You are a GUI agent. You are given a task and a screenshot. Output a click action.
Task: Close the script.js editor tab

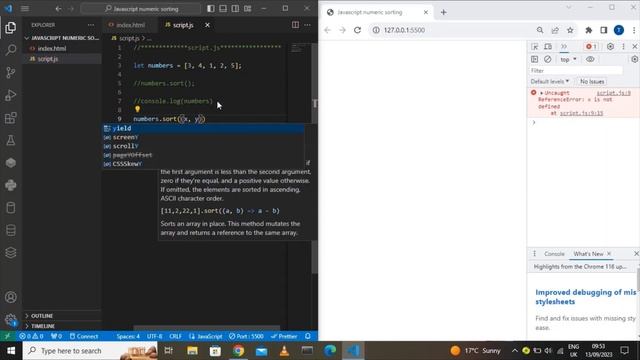pos(207,25)
